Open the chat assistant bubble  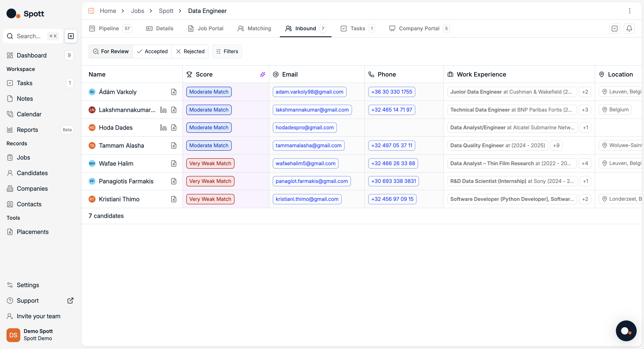pyautogui.click(x=626, y=331)
